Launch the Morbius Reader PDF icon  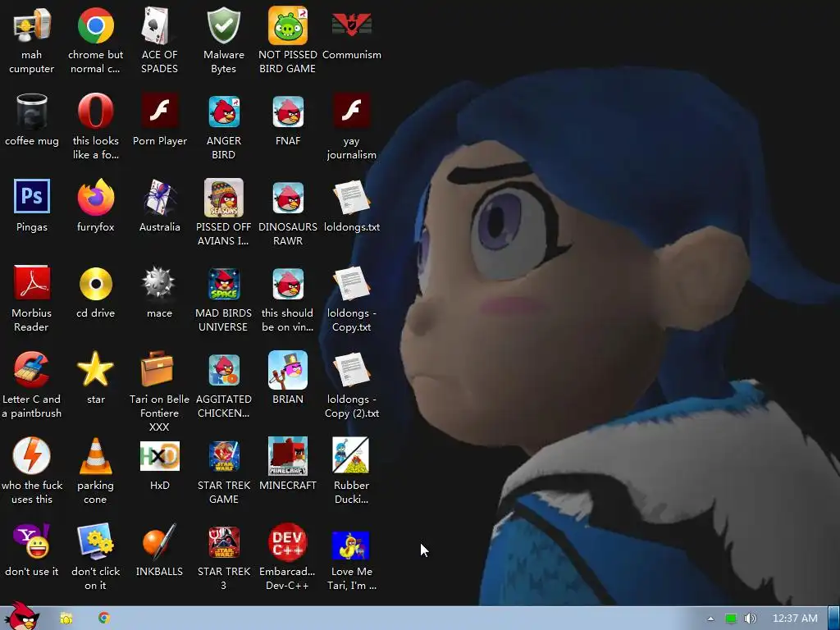[32, 283]
